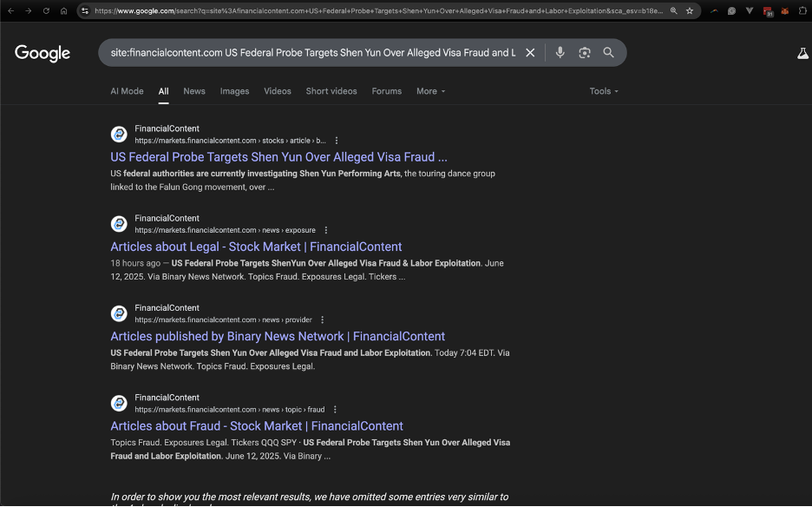The width and height of the screenshot is (812, 507).
Task: Click the stocks › article breadcrumb URL
Action: point(231,141)
